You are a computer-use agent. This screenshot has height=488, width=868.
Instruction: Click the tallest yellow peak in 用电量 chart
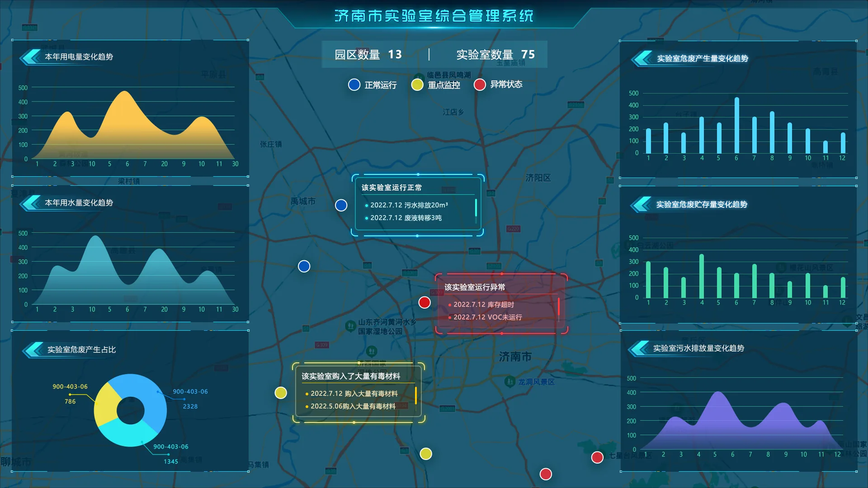(x=125, y=93)
